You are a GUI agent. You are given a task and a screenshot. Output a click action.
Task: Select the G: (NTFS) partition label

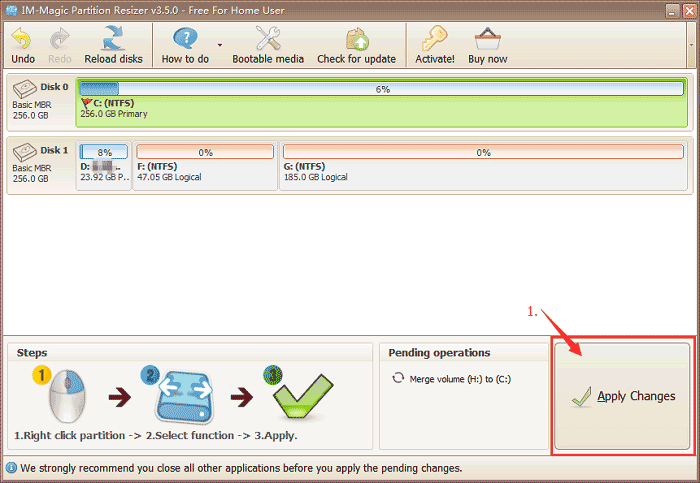[304, 167]
